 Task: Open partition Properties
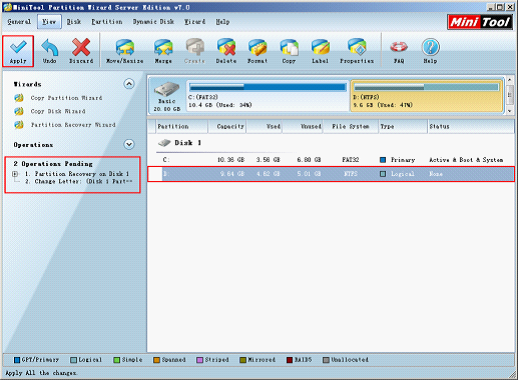click(357, 51)
